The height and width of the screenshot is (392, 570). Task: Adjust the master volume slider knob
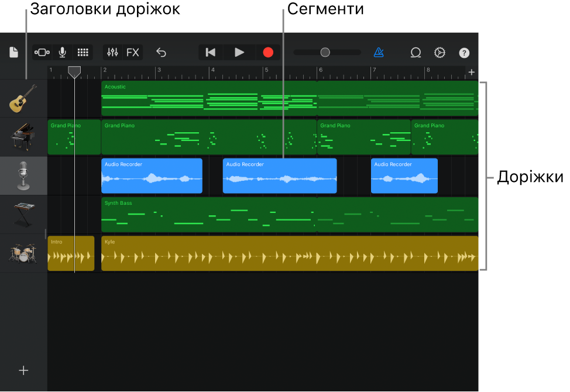(325, 52)
